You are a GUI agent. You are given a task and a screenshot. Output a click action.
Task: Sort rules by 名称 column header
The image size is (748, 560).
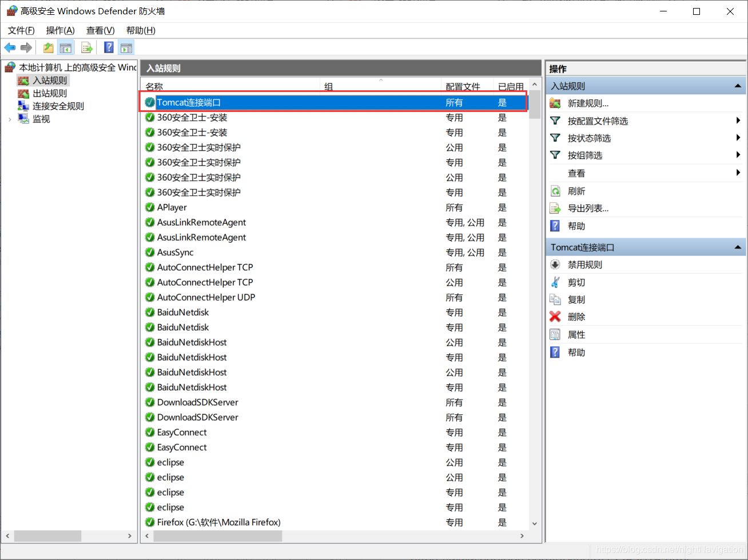[230, 86]
